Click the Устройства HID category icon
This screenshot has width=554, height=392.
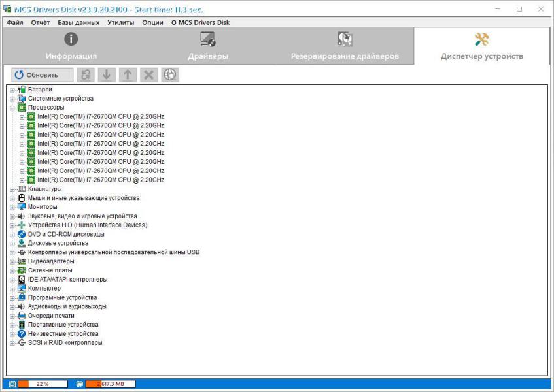point(22,225)
